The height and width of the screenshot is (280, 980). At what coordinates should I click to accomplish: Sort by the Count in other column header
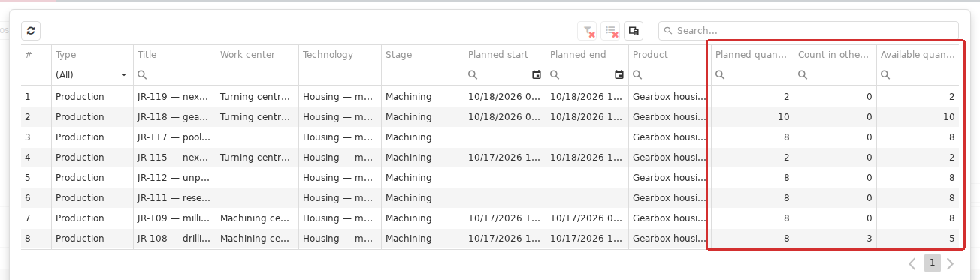click(835, 55)
